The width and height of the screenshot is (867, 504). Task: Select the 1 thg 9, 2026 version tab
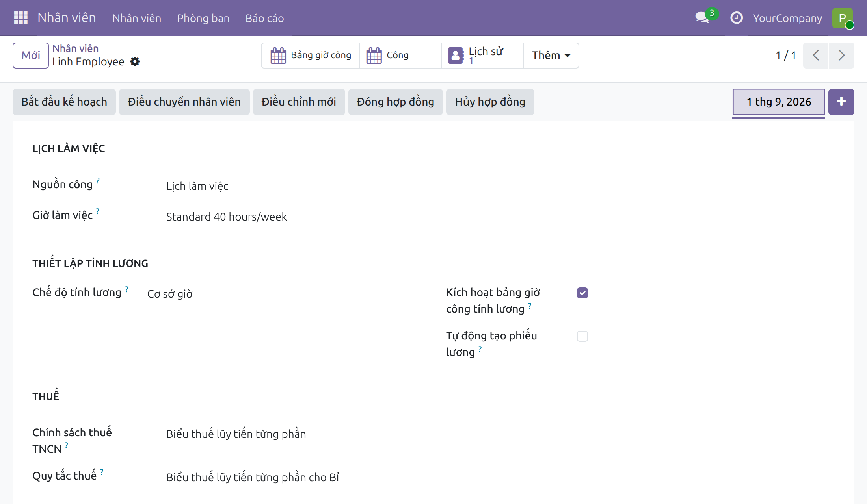779,102
